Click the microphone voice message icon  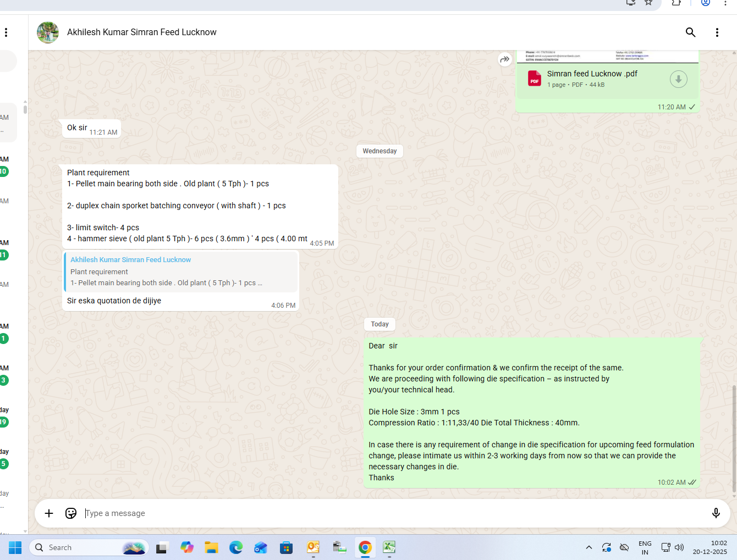(x=716, y=513)
